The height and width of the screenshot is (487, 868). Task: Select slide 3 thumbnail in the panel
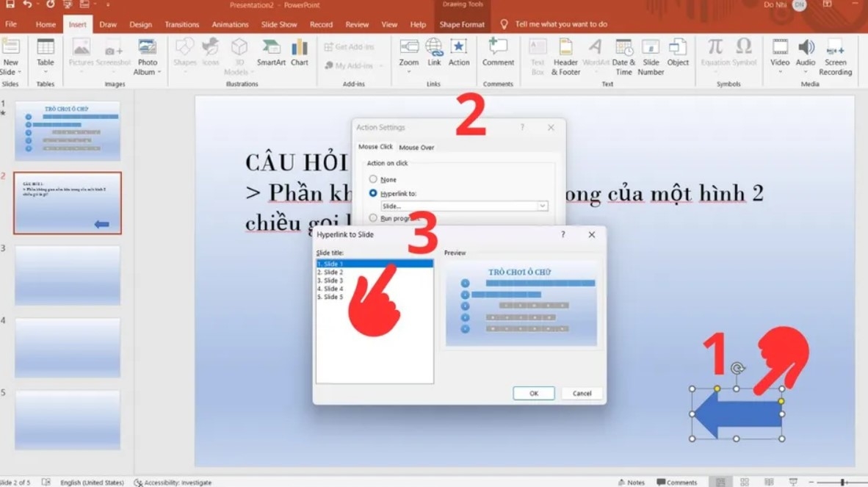pos(68,275)
